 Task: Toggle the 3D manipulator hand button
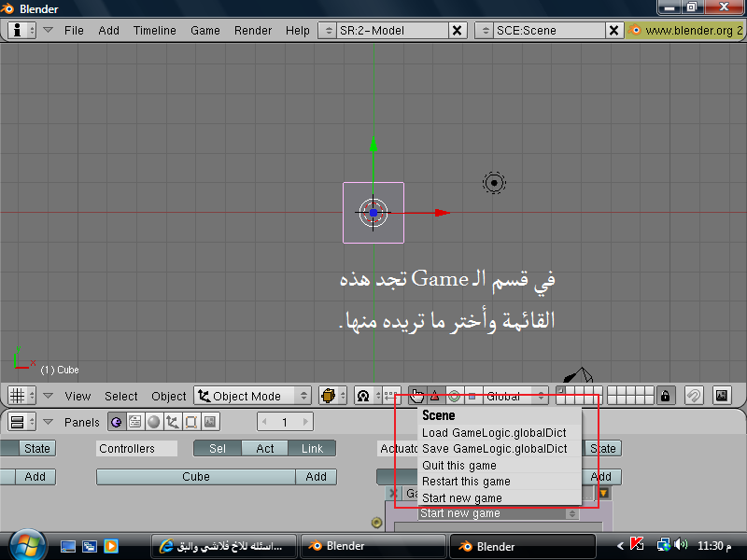coord(417,396)
